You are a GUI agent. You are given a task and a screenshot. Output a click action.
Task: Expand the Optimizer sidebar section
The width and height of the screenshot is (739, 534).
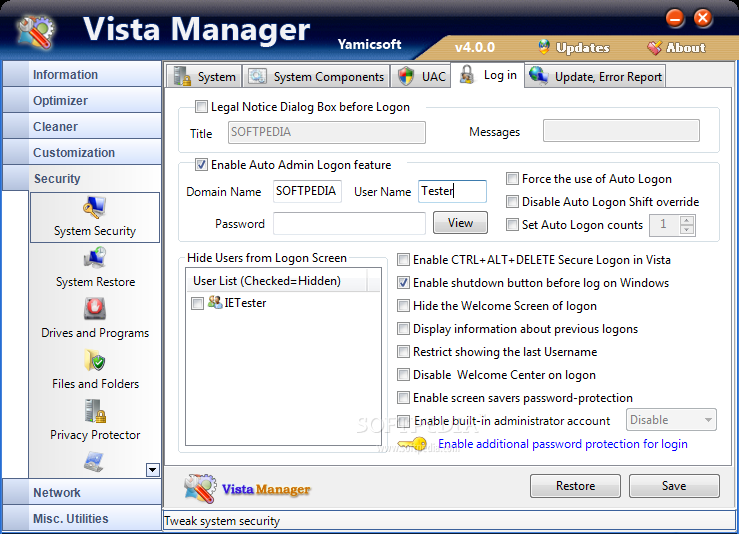pyautogui.click(x=82, y=100)
